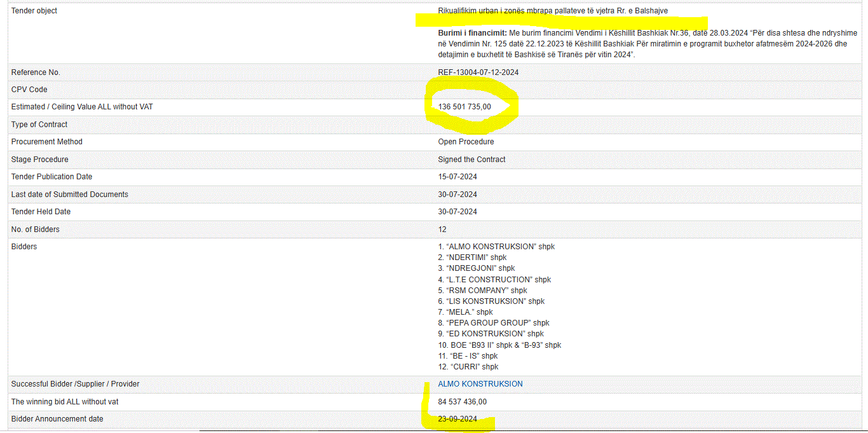Click bidder 1 "ALMO KONSTRUKSION" shpk

pos(496,247)
